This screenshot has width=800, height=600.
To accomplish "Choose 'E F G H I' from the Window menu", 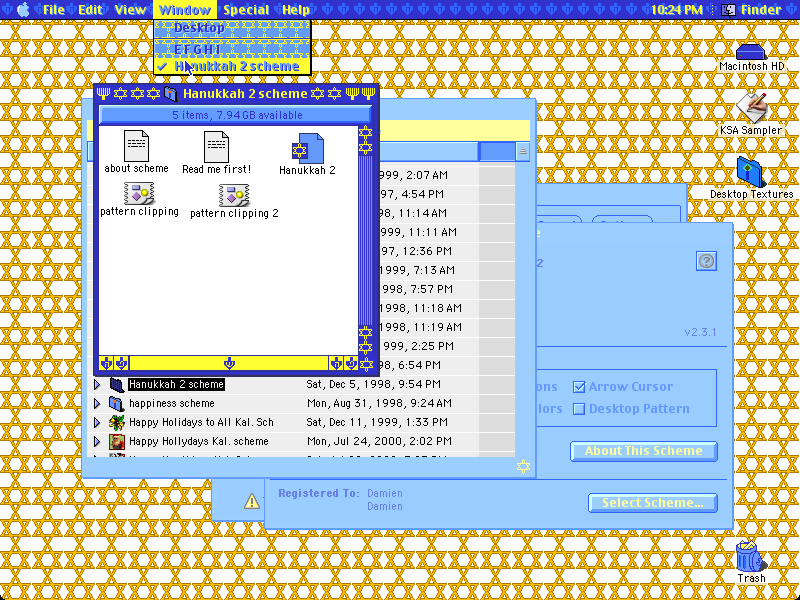I will pos(232,49).
